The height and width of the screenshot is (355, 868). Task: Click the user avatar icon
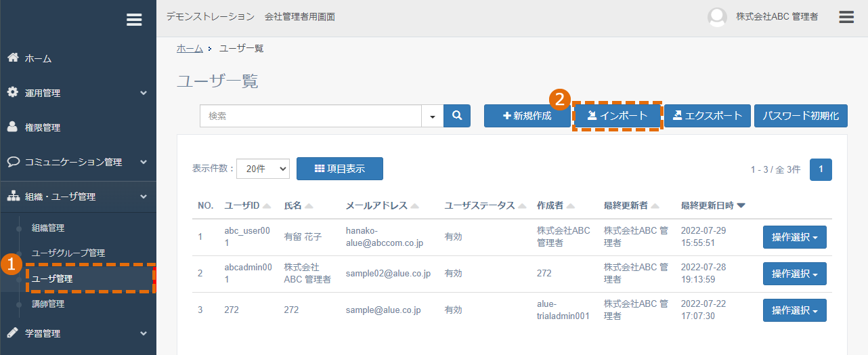(x=717, y=17)
